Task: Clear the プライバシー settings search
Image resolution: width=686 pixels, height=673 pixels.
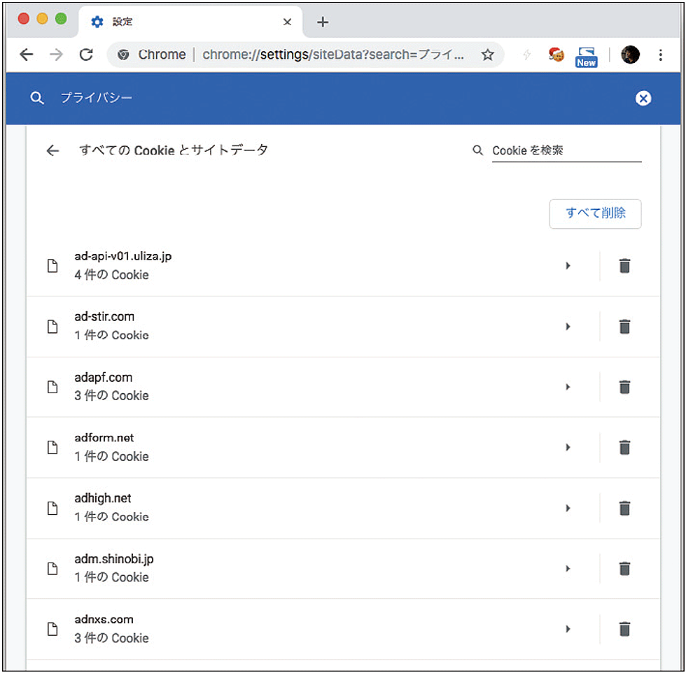Action: (643, 98)
